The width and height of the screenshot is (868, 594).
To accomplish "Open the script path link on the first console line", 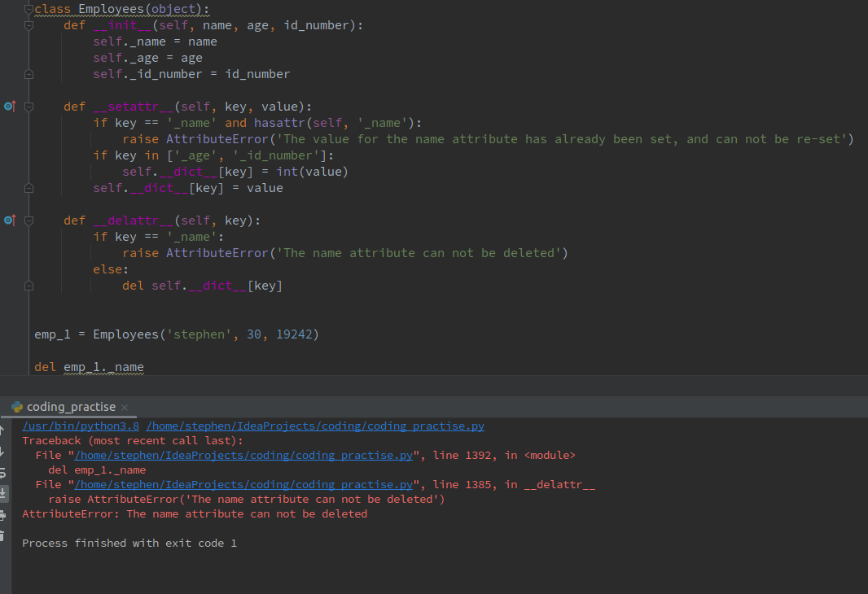I will point(315,426).
